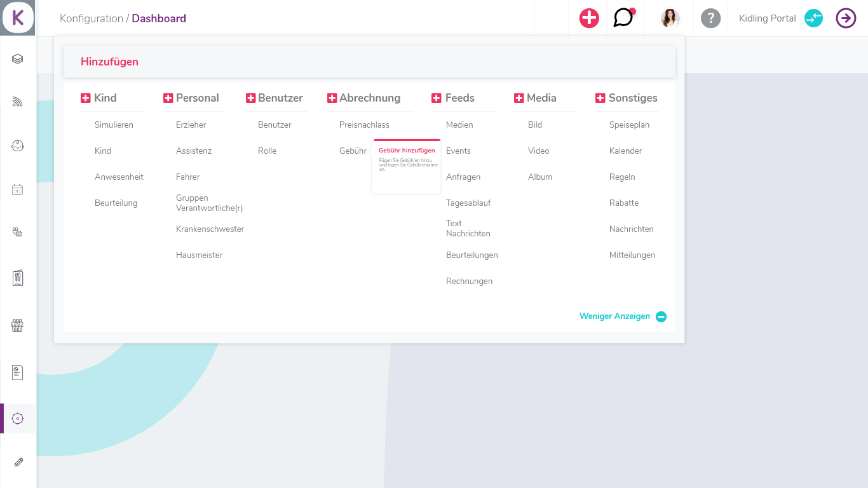Click the help question mark icon
Image resolution: width=868 pixels, height=488 pixels.
pos(710,18)
